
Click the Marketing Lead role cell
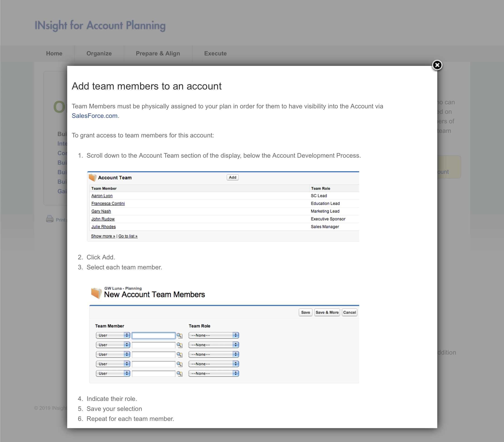point(325,211)
